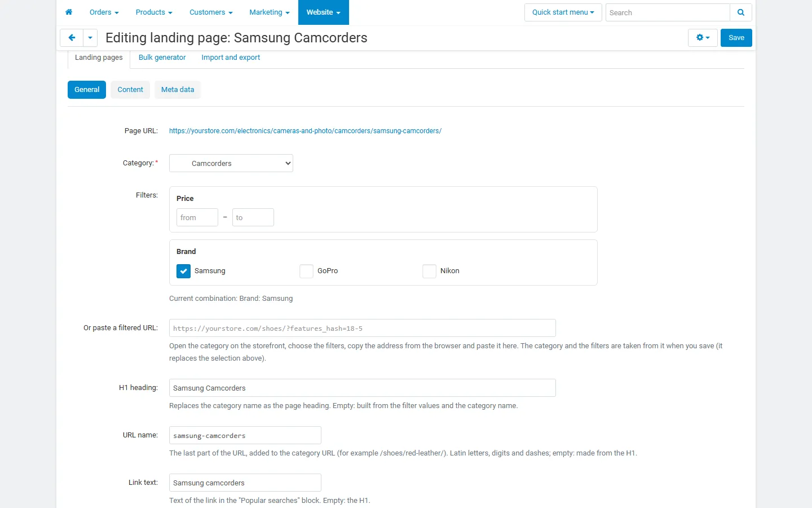Open the dropdown caret beside back arrow
The image size is (812, 508).
(90, 38)
